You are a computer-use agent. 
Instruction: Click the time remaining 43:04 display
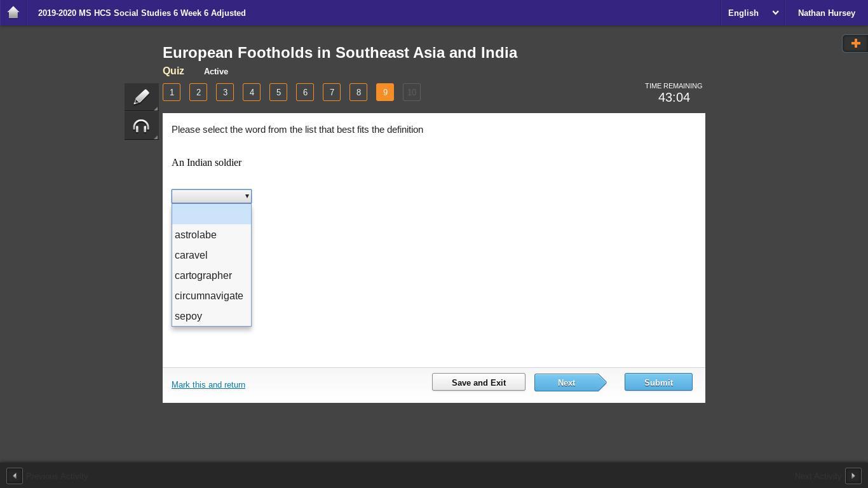(x=674, y=97)
